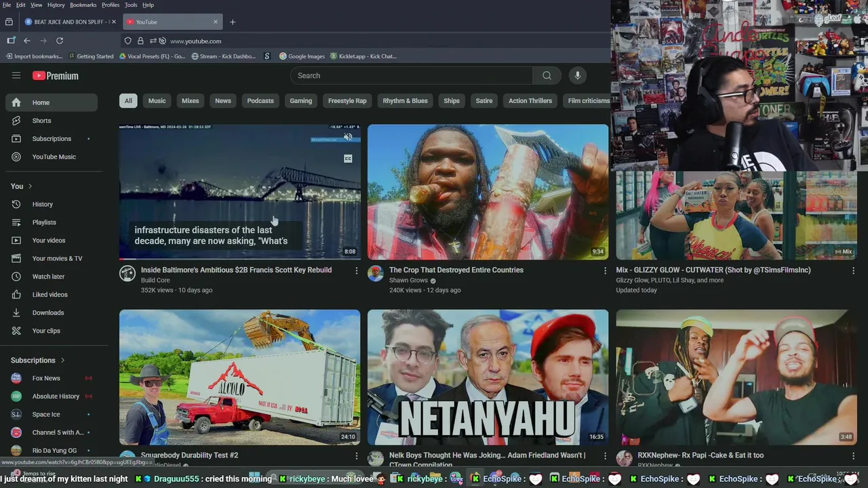Open Playlists in the sidebar

52,222
